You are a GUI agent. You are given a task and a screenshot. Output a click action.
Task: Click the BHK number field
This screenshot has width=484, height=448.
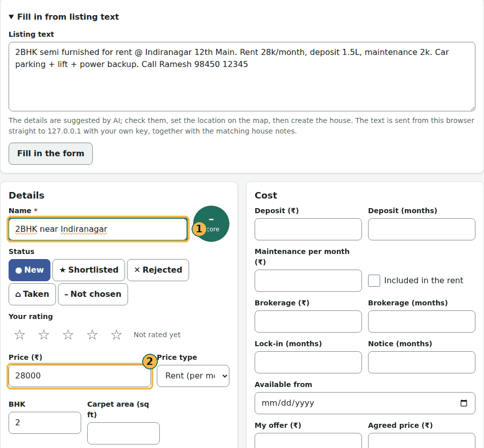click(x=45, y=423)
